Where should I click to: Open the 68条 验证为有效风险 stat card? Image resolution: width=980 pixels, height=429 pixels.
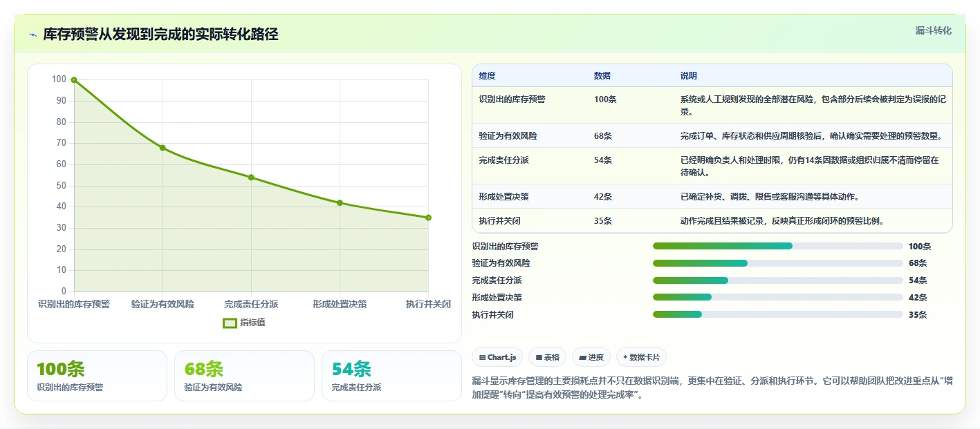coord(244,376)
